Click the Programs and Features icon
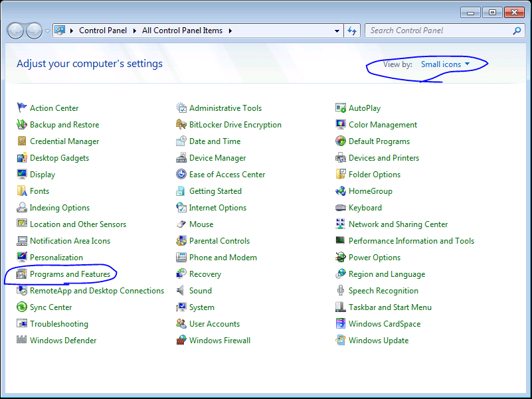 coord(22,274)
